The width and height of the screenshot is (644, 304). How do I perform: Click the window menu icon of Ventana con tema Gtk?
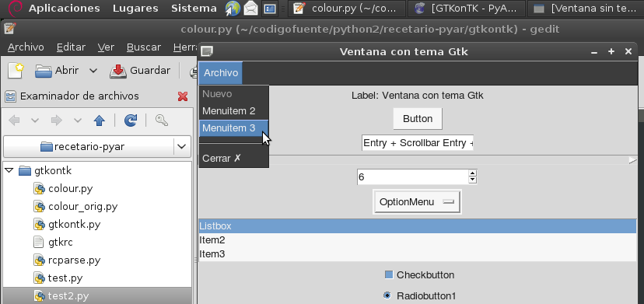[207, 51]
